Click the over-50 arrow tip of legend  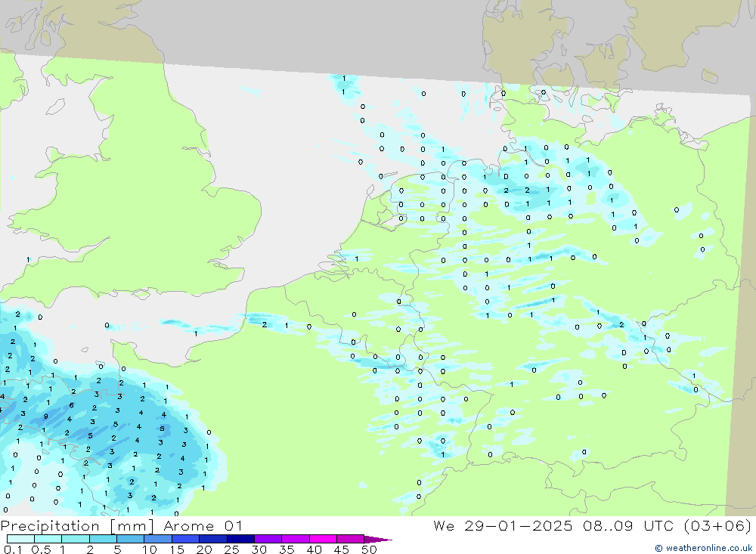(379, 540)
